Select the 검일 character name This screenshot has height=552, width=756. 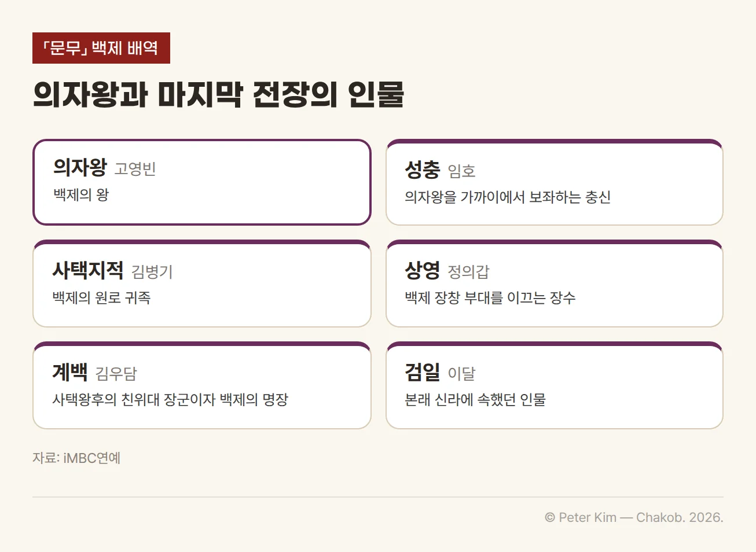pyautogui.click(x=423, y=372)
